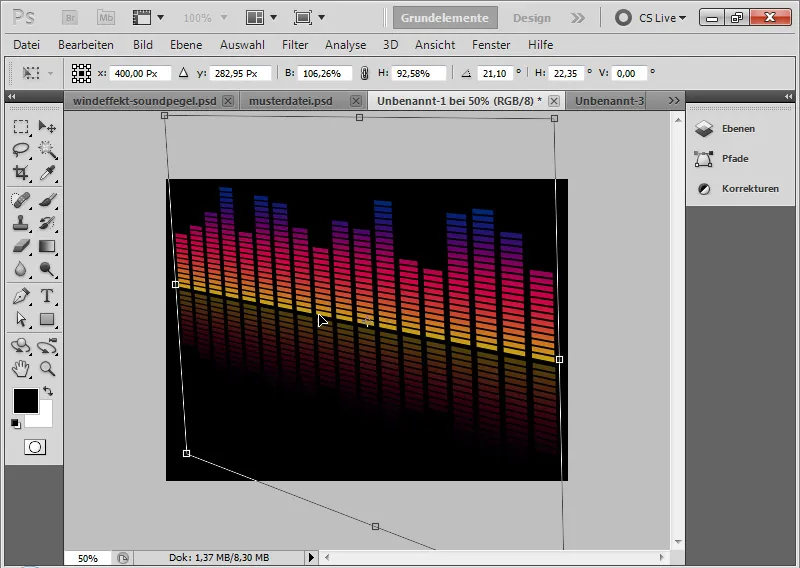This screenshot has width=800, height=568.
Task: Launch Adobe Bridge
Action: [x=70, y=18]
